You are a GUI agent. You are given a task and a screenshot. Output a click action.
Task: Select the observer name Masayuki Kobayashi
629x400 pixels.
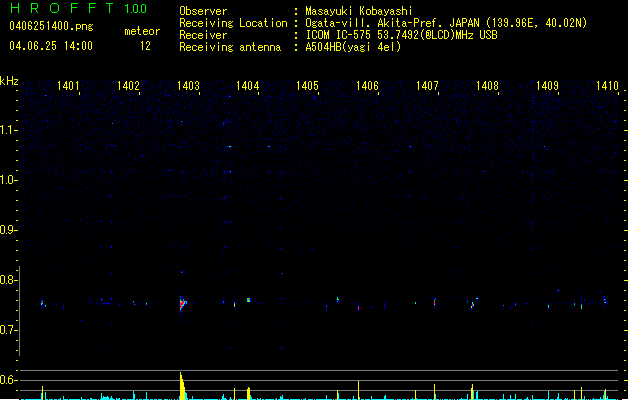(359, 11)
